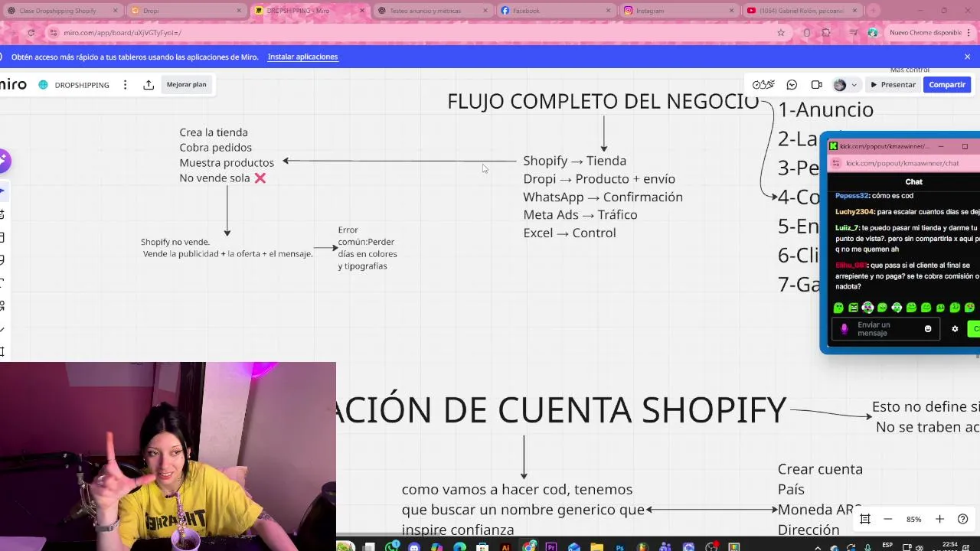Click the chat message input field
This screenshot has height=551, width=980.
[x=886, y=329]
